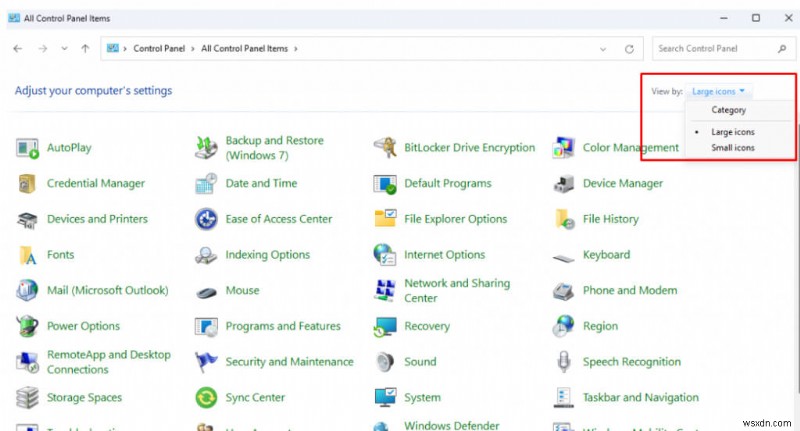Open the Device Manager link text

point(623,184)
